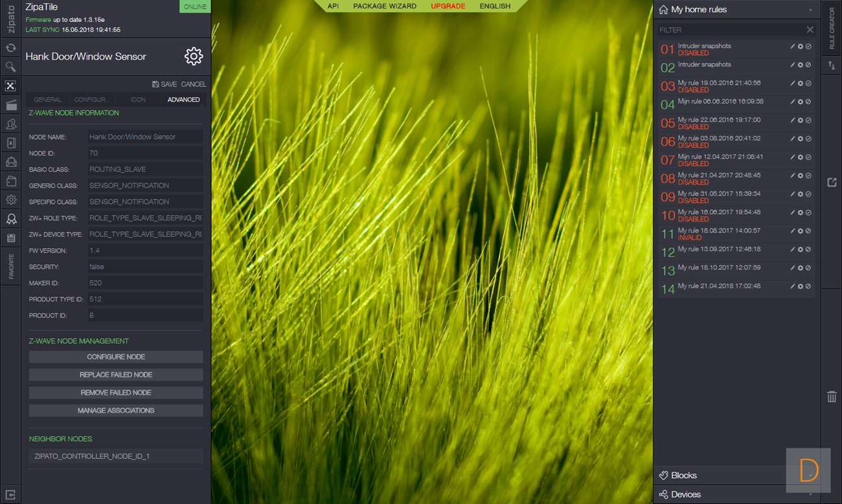Disable rule 13 using its circle toggle
842x504 pixels.
tap(808, 268)
